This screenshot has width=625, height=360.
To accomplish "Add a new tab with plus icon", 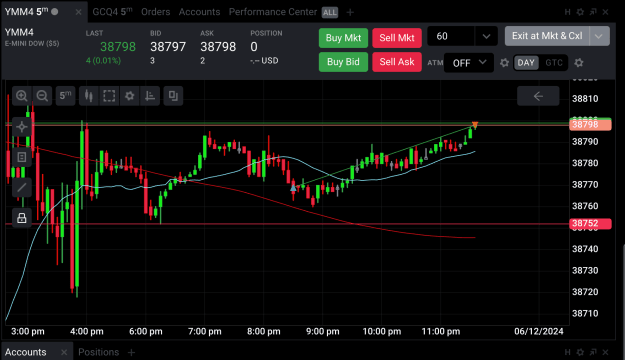I will click(350, 12).
